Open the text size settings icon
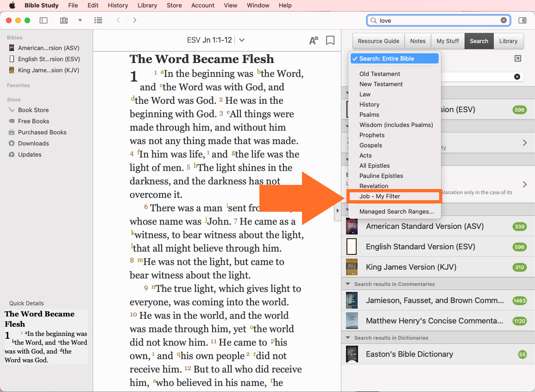Image resolution: width=535 pixels, height=392 pixels. coord(314,41)
